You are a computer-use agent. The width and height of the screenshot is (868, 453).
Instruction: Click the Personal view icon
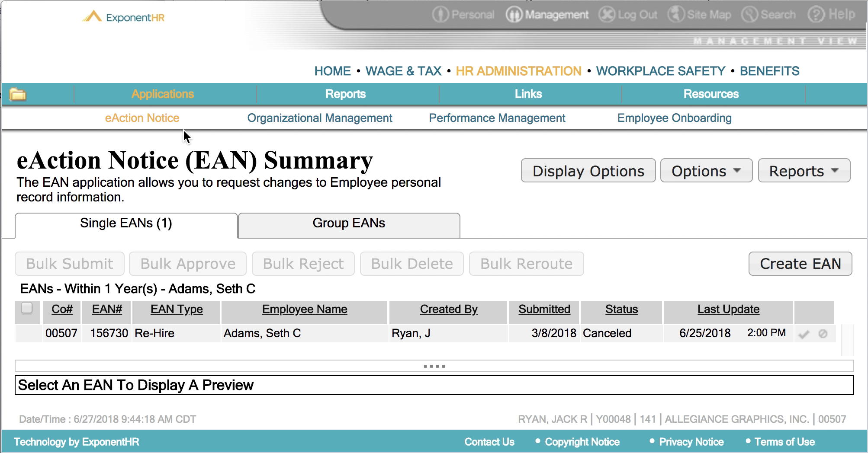point(440,15)
